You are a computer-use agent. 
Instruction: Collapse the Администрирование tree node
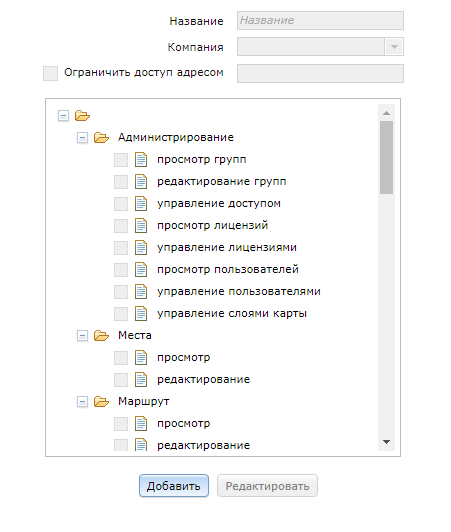coord(82,138)
